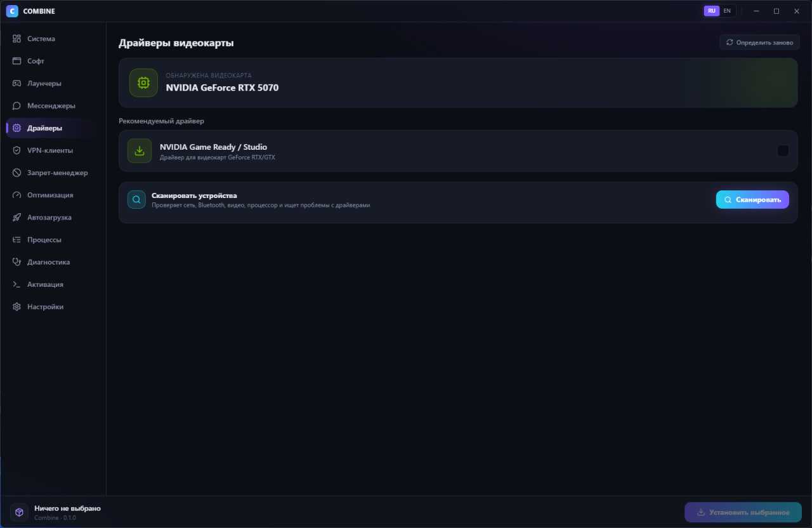Viewport: 812px width, 528px height.
Task: Maximize the Combine window
Action: 776,11
